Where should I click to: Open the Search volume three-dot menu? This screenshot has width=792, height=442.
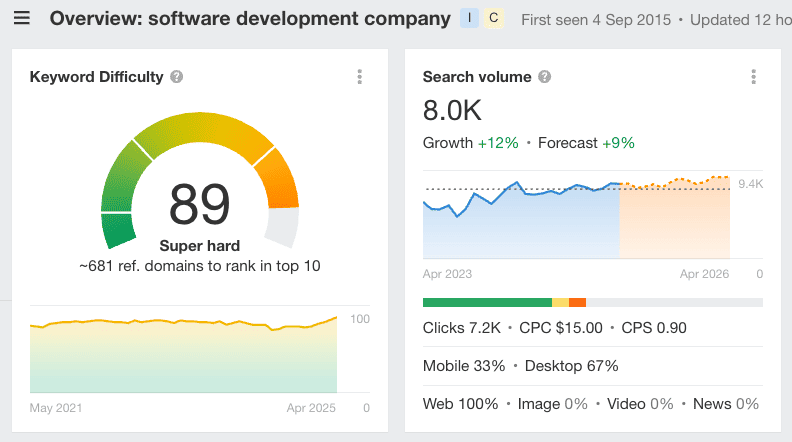(753, 77)
